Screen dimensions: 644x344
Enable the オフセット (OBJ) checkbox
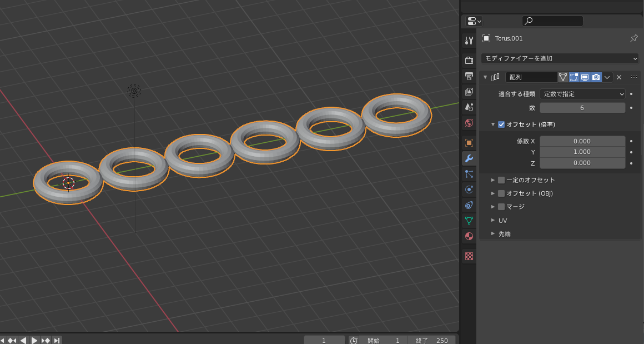point(501,193)
